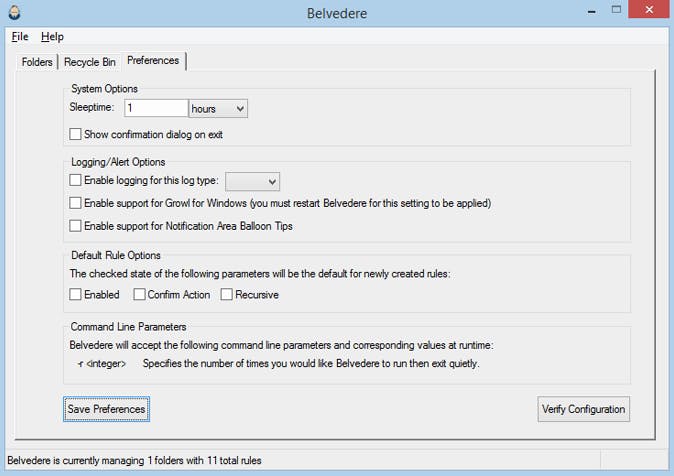Image resolution: width=674 pixels, height=476 pixels.
Task: Click the 'Specifies the number of times' description text
Action: pyautogui.click(x=311, y=364)
